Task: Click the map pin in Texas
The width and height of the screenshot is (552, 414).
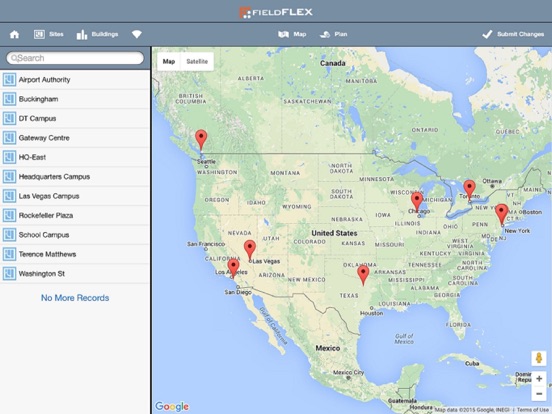Action: pyautogui.click(x=363, y=274)
